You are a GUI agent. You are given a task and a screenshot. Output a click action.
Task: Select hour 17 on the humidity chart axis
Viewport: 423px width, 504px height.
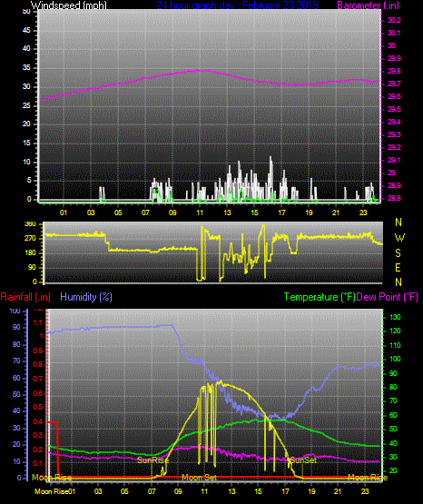click(285, 491)
